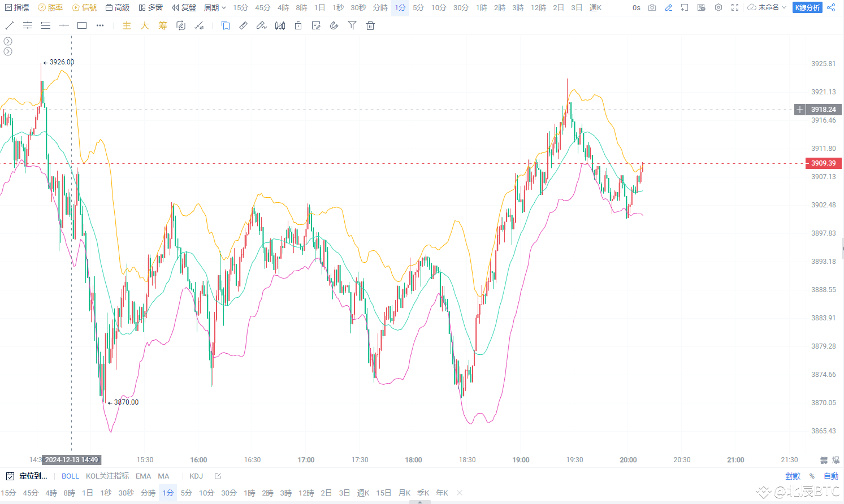Image resolution: width=844 pixels, height=504 pixels.
Task: Expand more drawing tools via ellipsis
Action: pyautogui.click(x=100, y=25)
